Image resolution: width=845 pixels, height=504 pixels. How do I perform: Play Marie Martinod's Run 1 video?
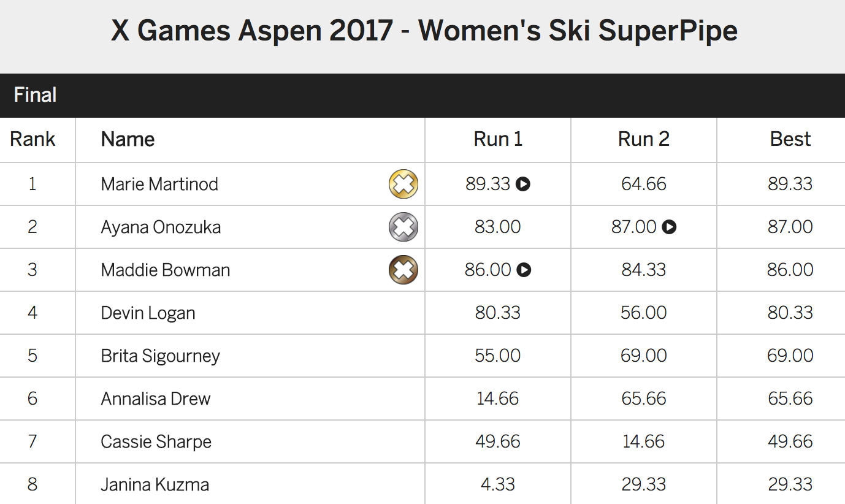point(522,184)
